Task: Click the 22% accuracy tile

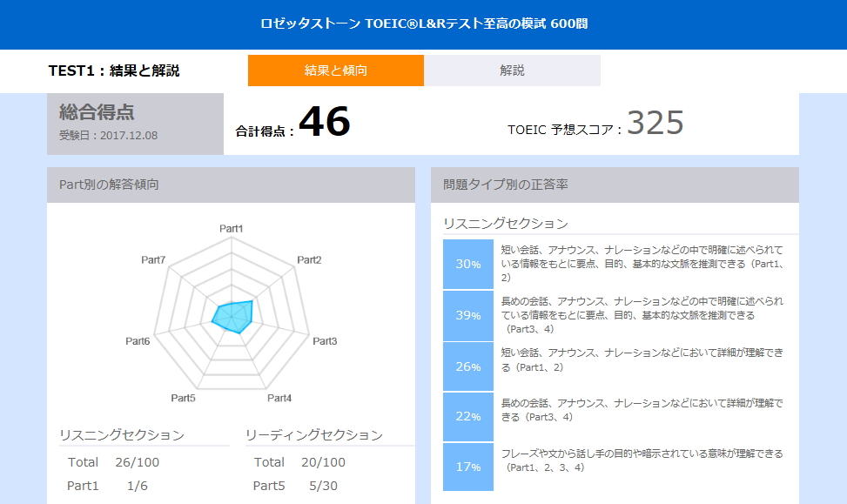Action: 468,417
